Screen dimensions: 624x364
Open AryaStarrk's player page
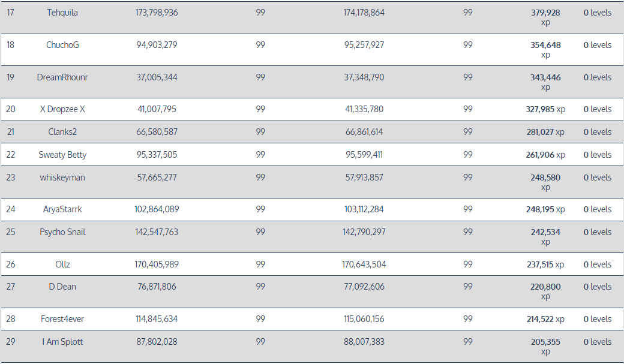click(x=62, y=209)
